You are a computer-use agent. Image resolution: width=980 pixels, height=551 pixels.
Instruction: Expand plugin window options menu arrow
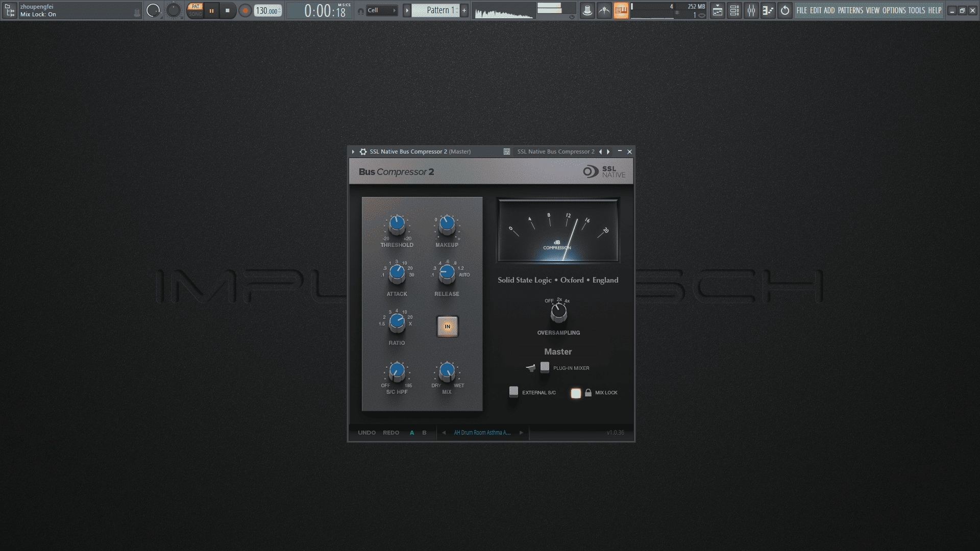click(353, 152)
